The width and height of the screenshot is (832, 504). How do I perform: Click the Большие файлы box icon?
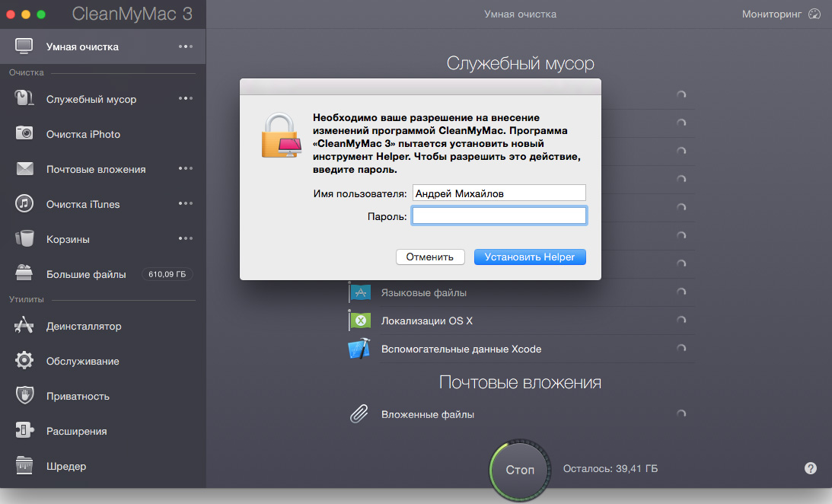[x=24, y=273]
